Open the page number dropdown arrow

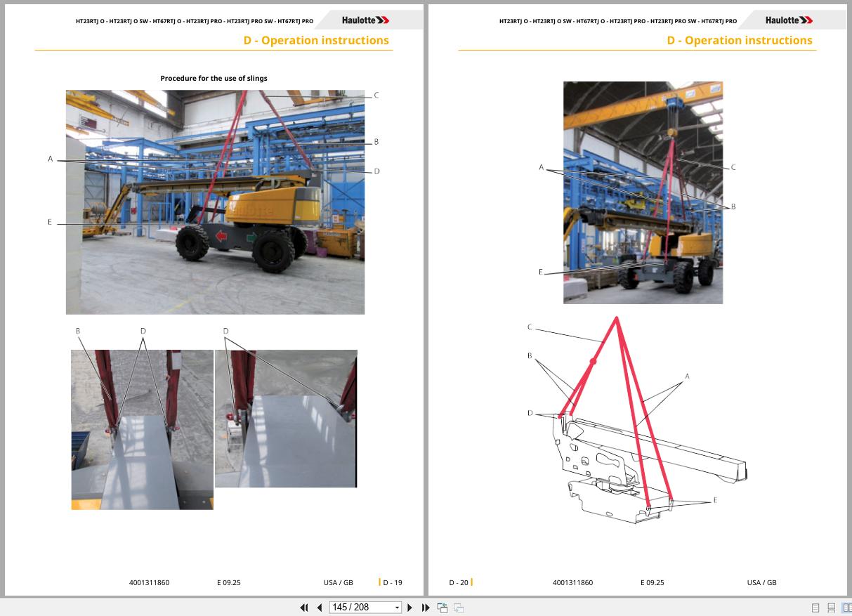[397, 608]
